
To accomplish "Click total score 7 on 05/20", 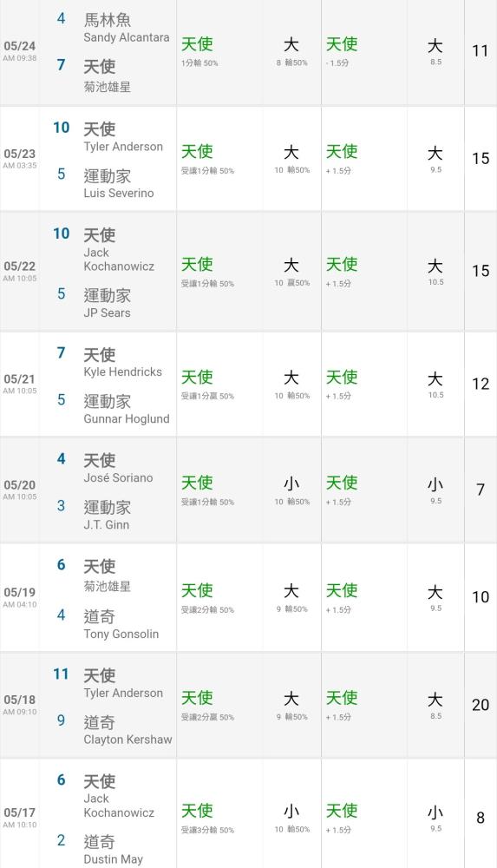I will click(481, 490).
